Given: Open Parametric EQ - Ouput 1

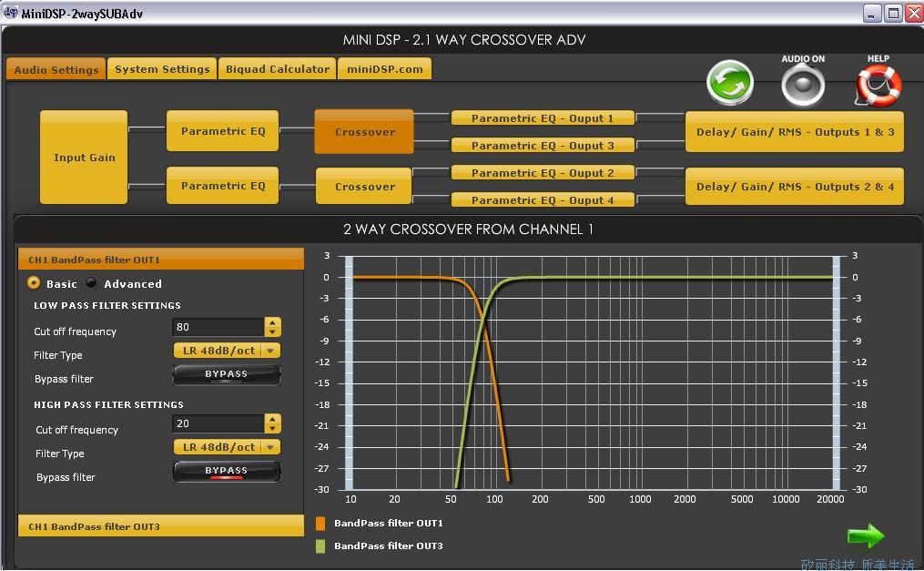Looking at the screenshot, I should tap(543, 117).
